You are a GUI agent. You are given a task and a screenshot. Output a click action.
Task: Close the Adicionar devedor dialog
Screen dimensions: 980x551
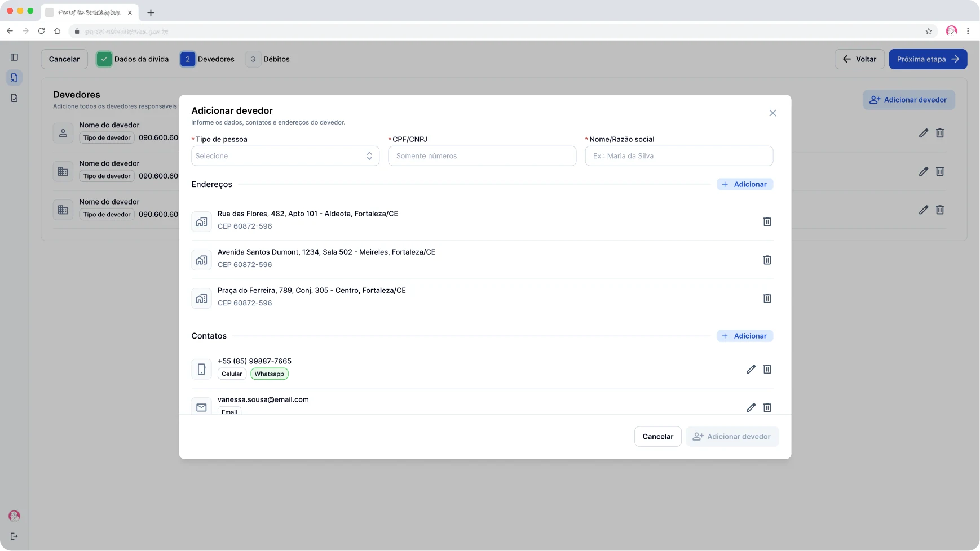click(x=772, y=113)
